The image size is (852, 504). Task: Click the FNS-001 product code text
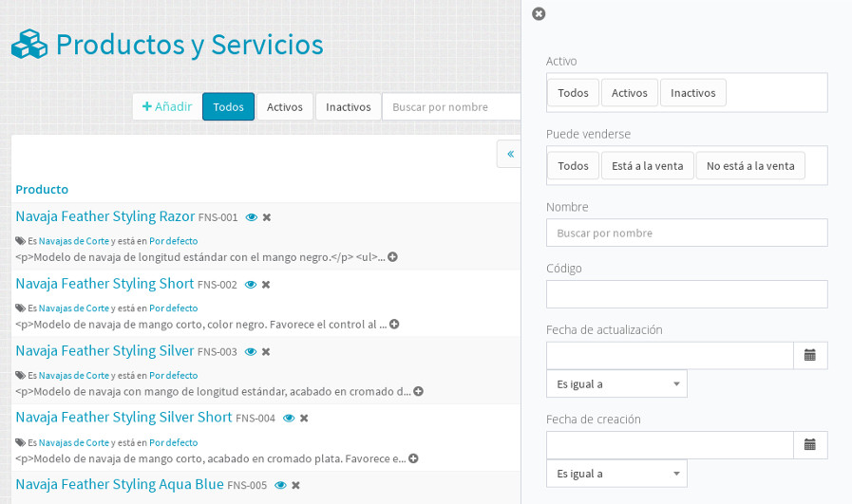(218, 217)
